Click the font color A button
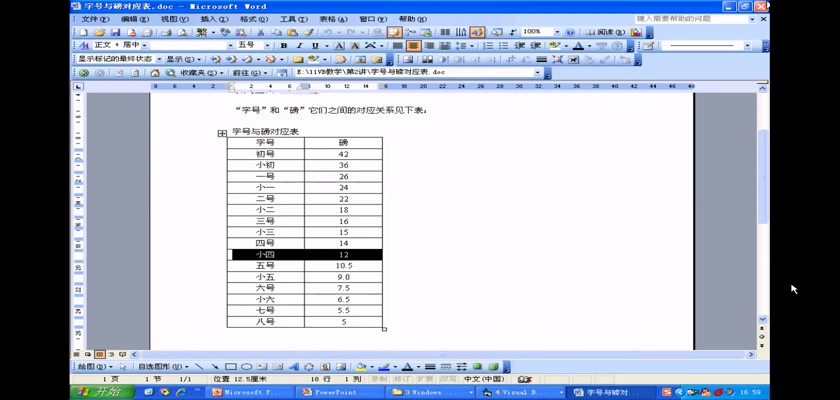The image size is (840, 400). pos(578,46)
